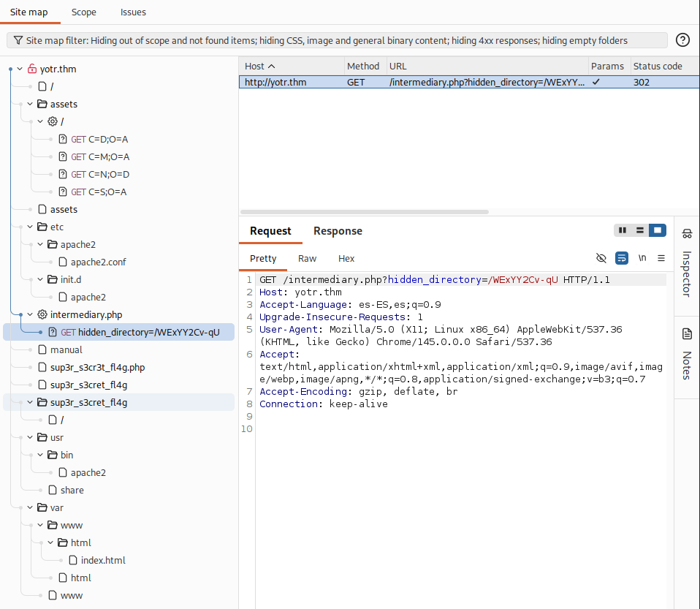Collapse the var folder
Viewport: 700px width, 609px height.
pyautogui.click(x=30, y=507)
